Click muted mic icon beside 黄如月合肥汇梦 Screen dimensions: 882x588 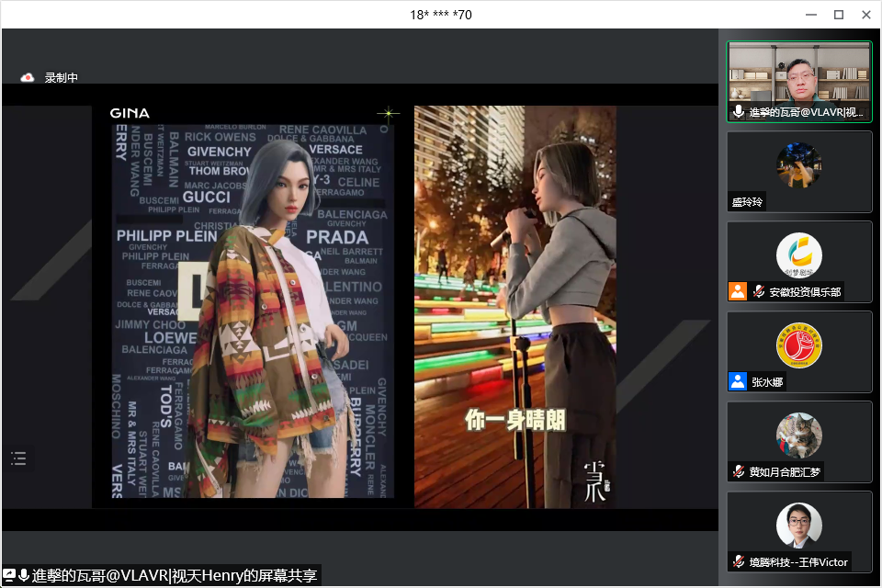(x=739, y=471)
